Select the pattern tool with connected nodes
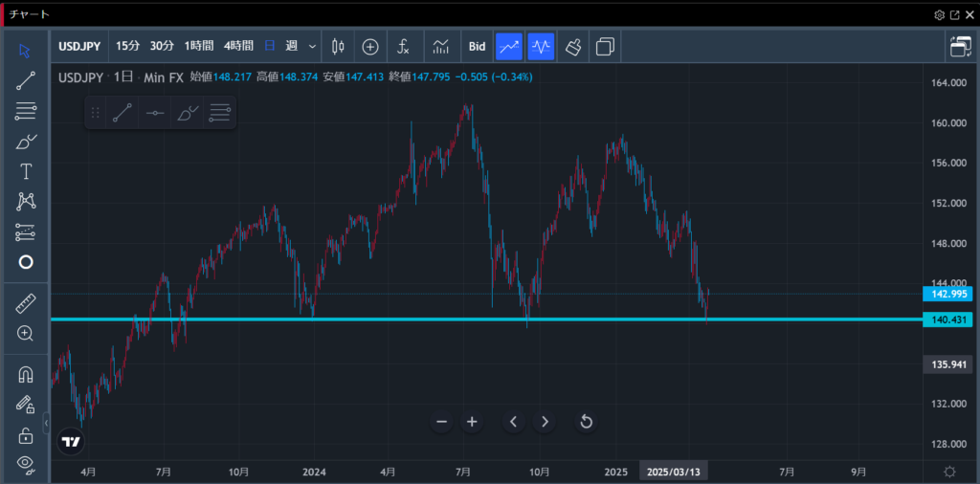This screenshot has height=484, width=980. point(25,201)
